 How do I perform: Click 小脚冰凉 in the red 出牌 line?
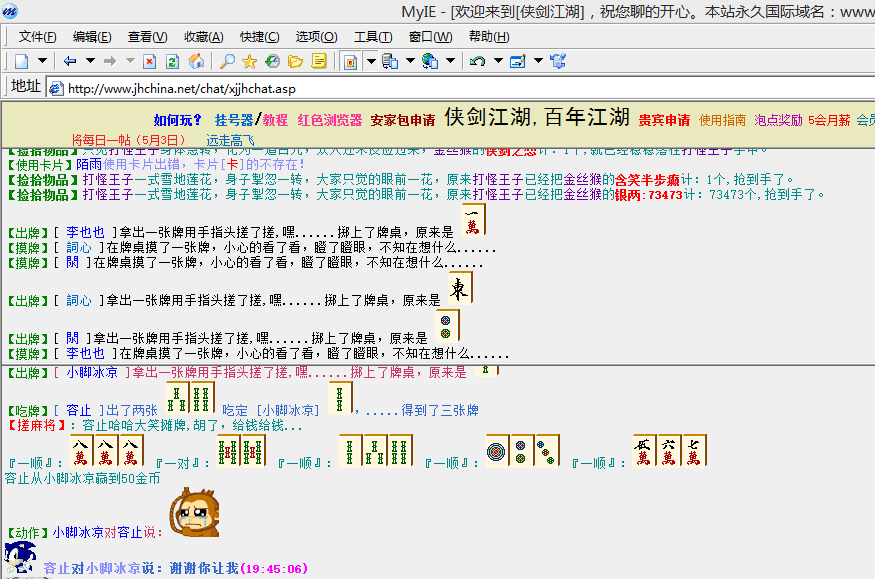(x=92, y=373)
